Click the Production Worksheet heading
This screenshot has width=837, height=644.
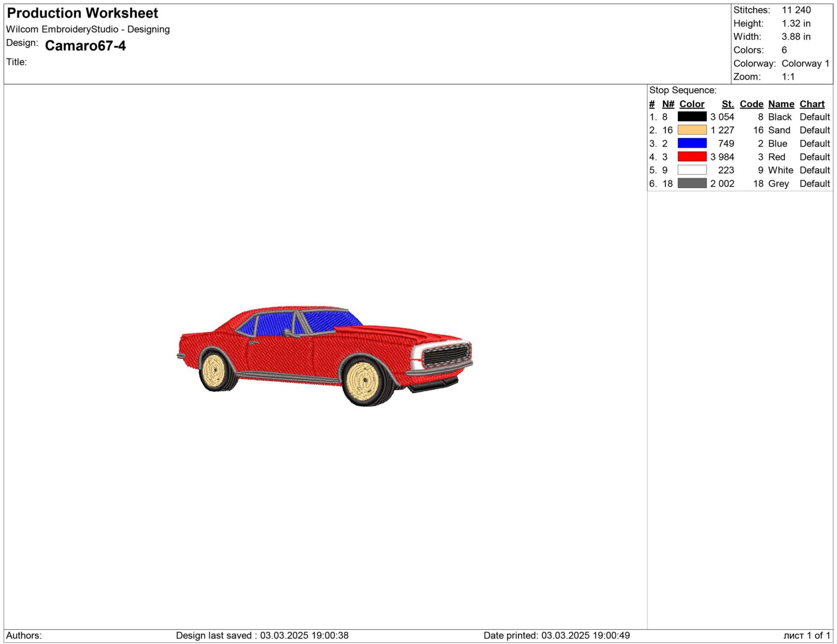[x=82, y=13]
